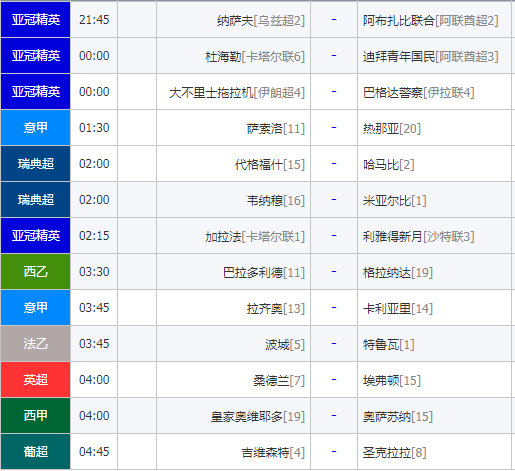Open the team 圣克拉拉[8]
The width and height of the screenshot is (515, 471).
click(x=394, y=453)
